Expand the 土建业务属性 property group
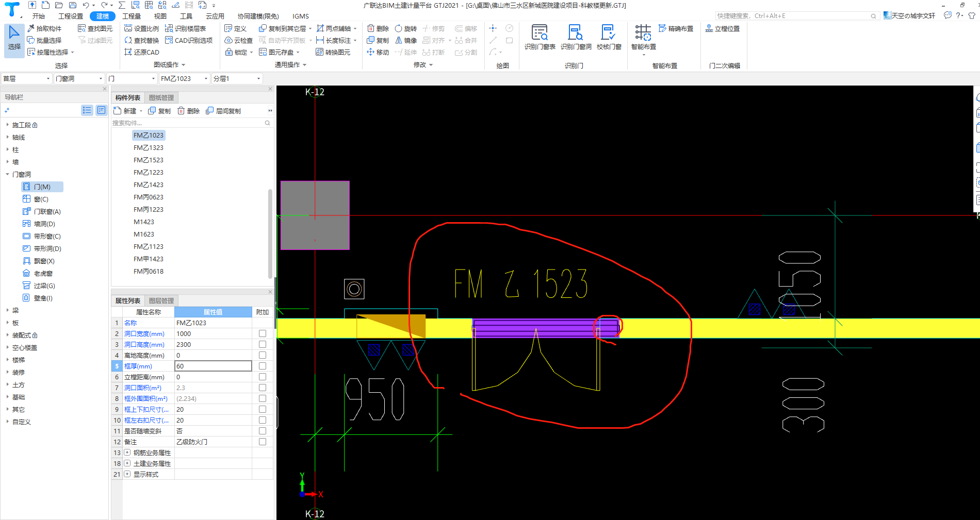 point(127,463)
